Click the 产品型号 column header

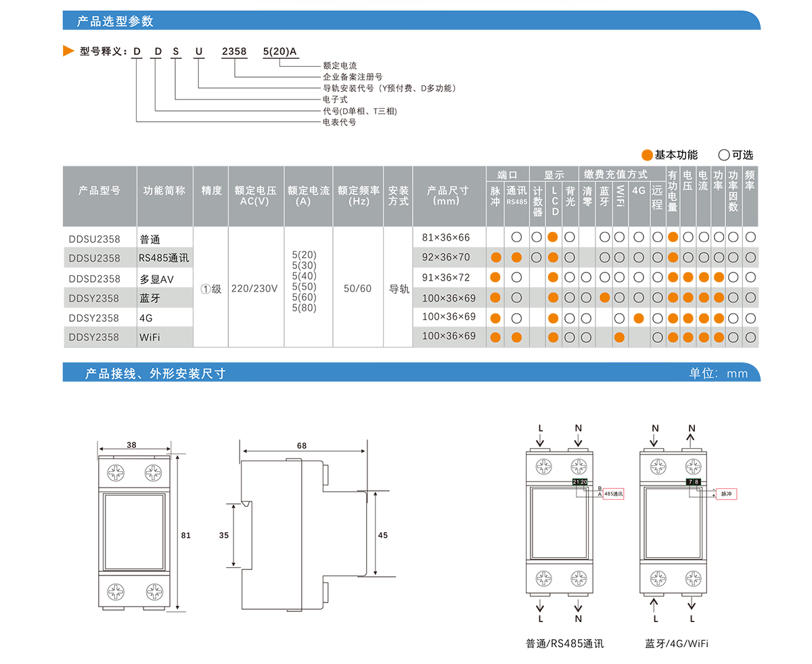(99, 191)
